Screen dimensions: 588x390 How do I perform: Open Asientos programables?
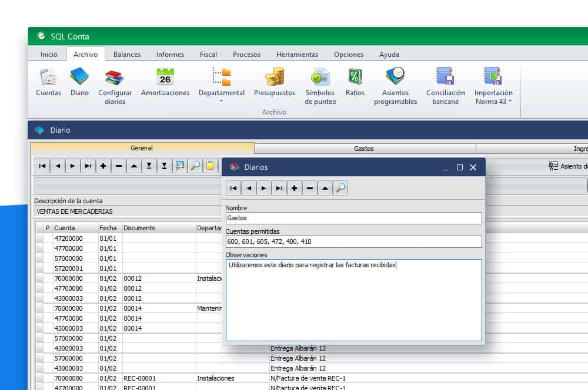pyautogui.click(x=395, y=77)
